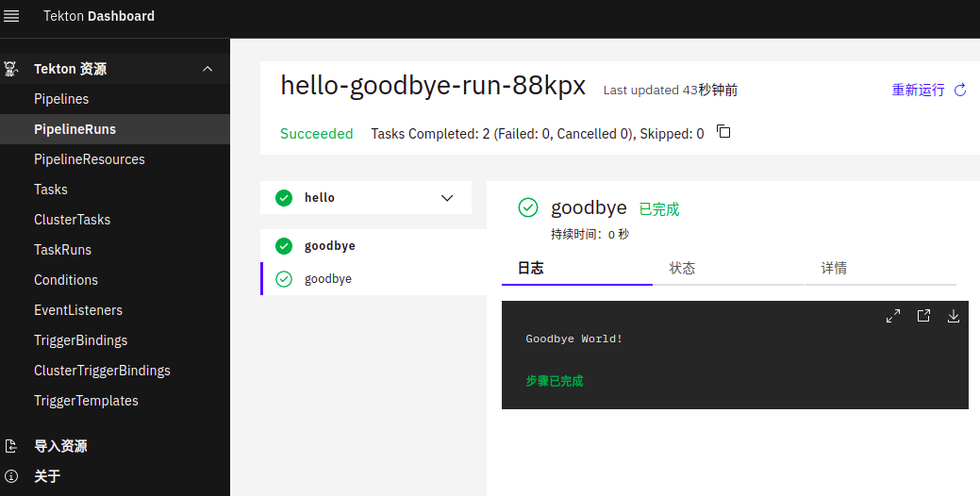Viewport: 980px width, 496px height.
Task: Collapse the Tekton resources section
Action: (208, 69)
